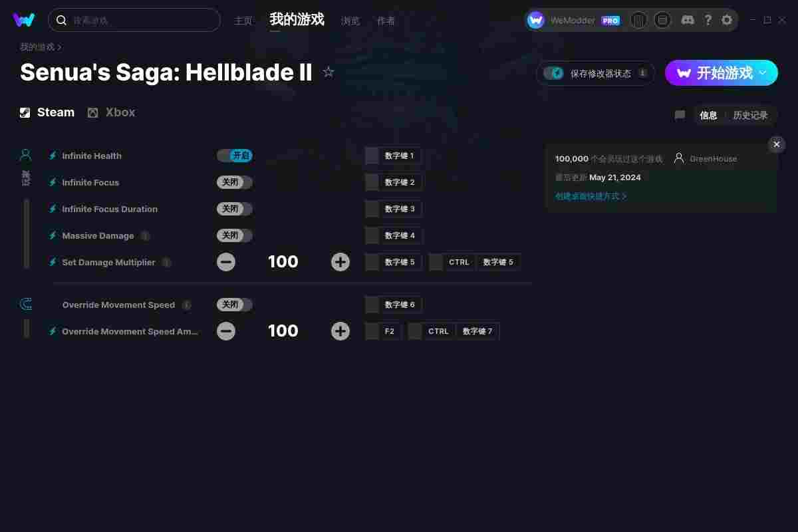798x532 pixels.
Task: Select the Steam platform tab
Action: (x=47, y=112)
